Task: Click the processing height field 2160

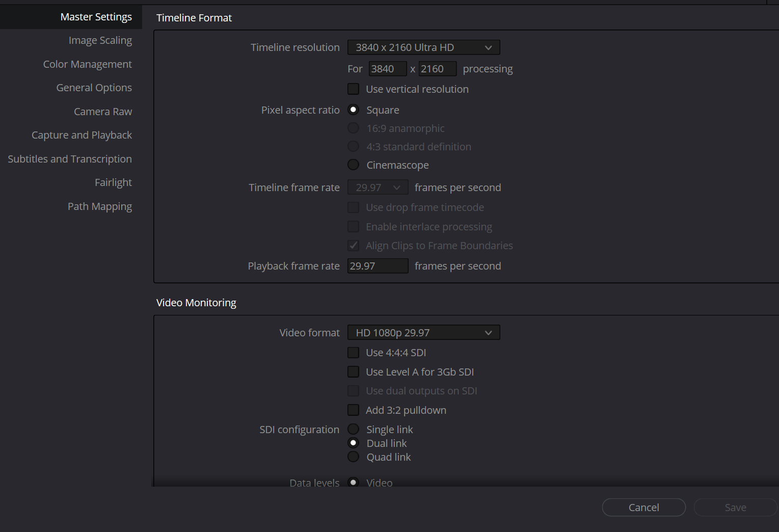Action: coord(437,69)
